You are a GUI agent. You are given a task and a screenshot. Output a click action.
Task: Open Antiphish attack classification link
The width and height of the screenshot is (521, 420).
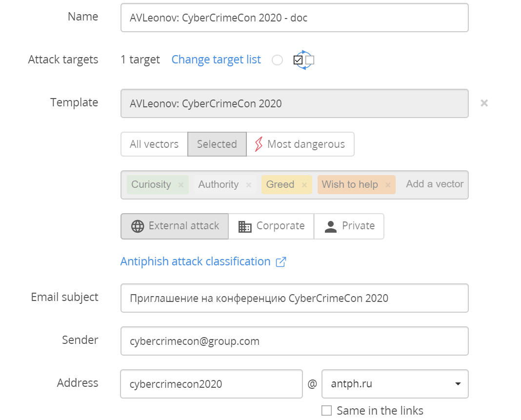(x=195, y=261)
